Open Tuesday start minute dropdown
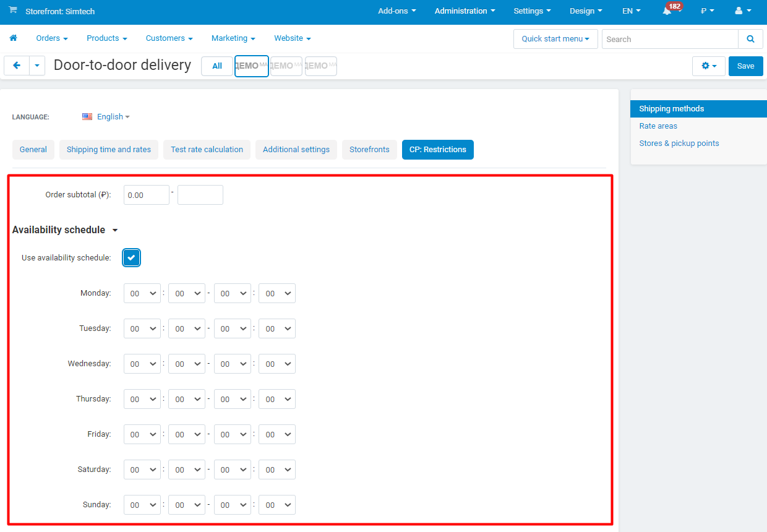 (187, 328)
